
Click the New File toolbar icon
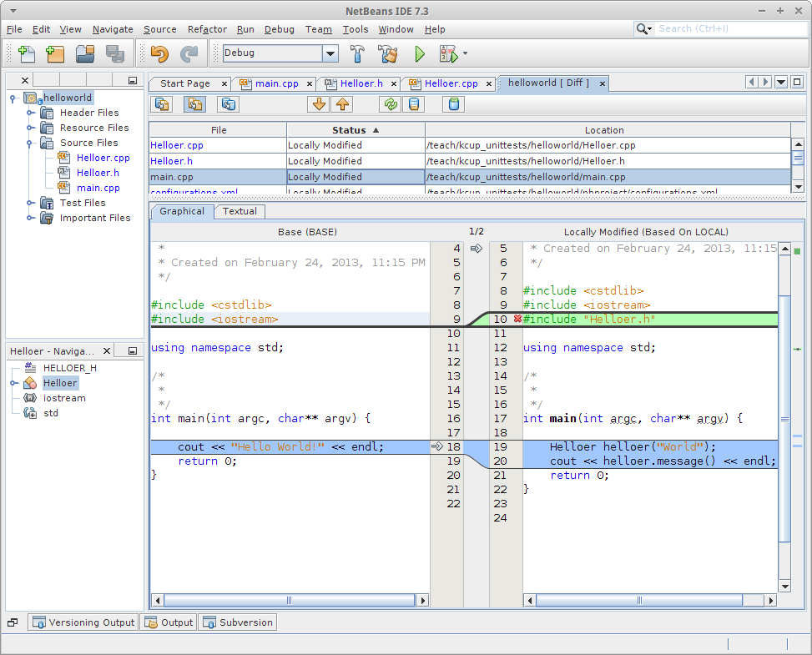(x=26, y=53)
